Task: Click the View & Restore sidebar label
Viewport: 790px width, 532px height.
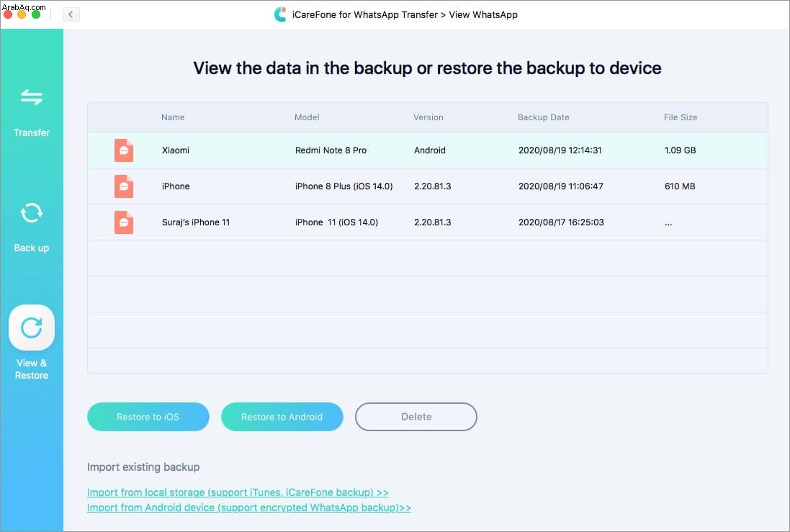Action: tap(31, 369)
